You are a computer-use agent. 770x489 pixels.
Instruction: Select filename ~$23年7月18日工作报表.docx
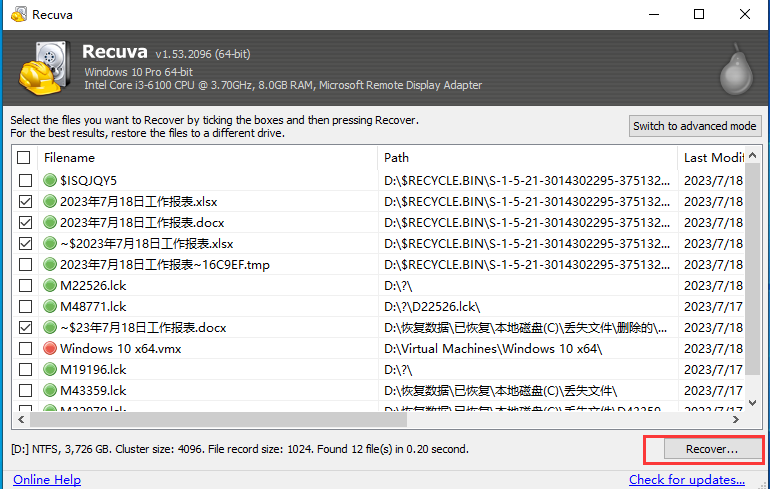click(143, 327)
